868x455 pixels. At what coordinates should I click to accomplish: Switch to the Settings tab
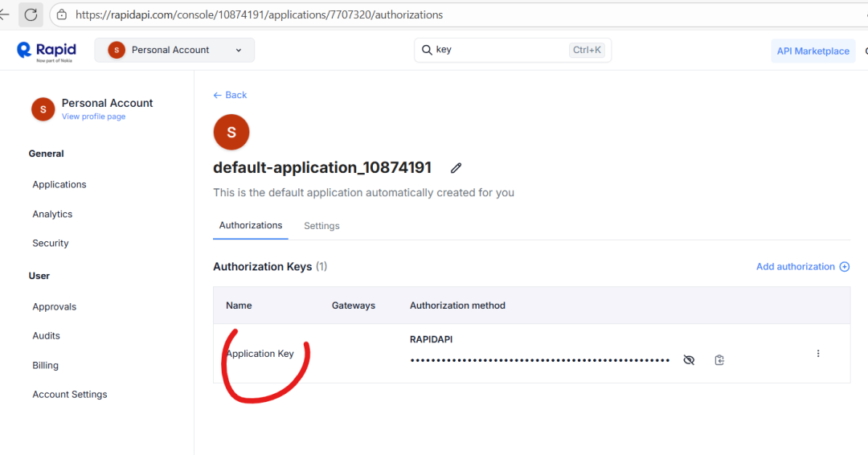[321, 226]
